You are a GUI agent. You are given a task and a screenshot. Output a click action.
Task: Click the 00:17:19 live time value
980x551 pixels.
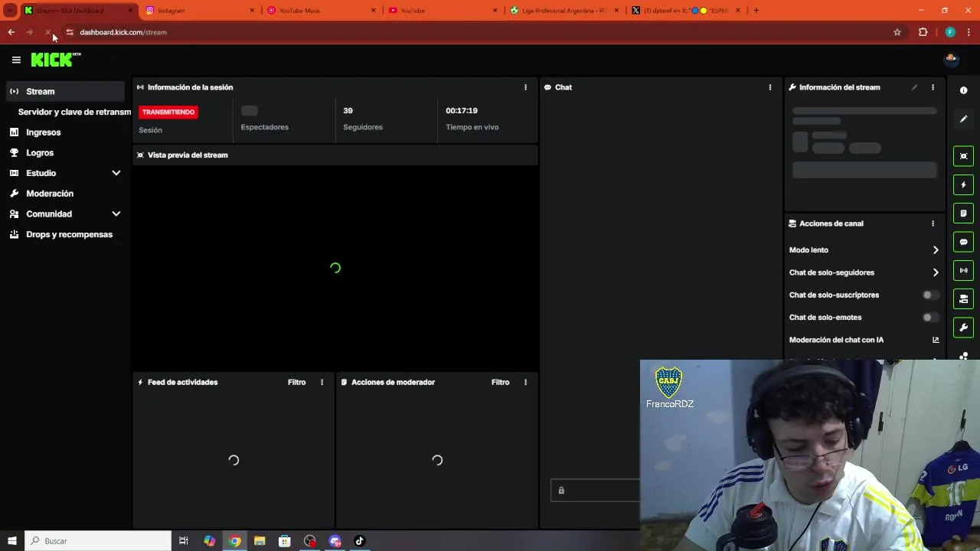tap(462, 111)
